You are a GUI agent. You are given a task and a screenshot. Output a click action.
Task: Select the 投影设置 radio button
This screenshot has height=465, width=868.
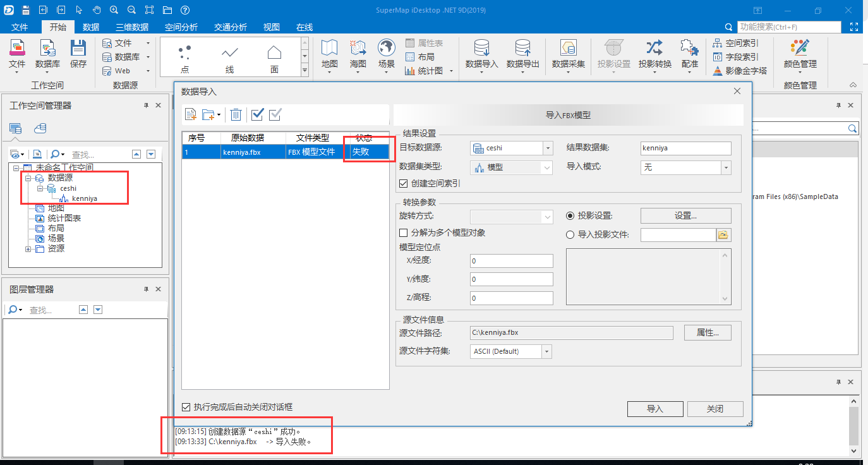point(570,216)
